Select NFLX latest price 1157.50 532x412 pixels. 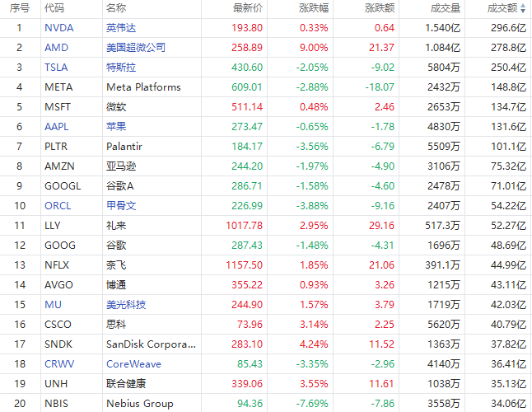245,265
